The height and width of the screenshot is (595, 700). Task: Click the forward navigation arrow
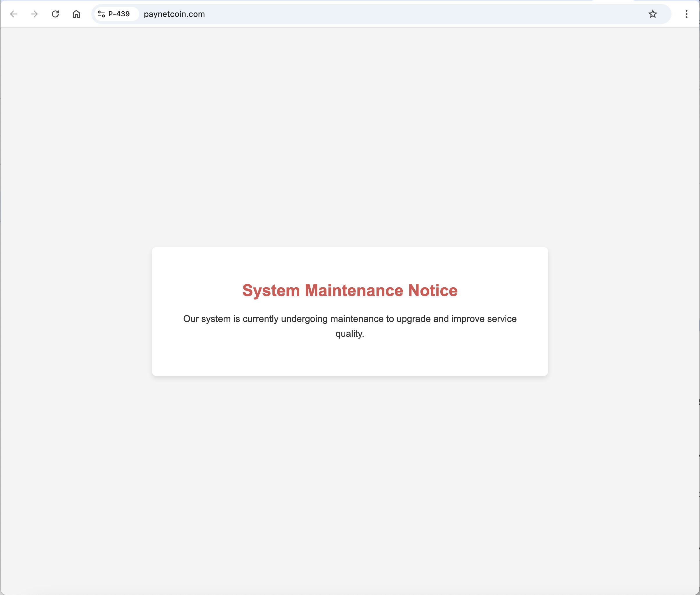point(34,14)
